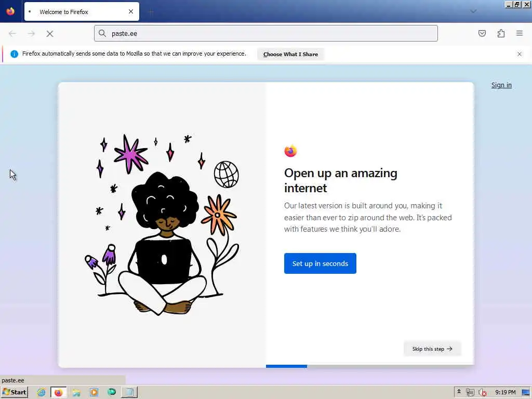Viewport: 532px width, 399px height.
Task: Launch Internet Explorer from the taskbar
Action: (41, 392)
